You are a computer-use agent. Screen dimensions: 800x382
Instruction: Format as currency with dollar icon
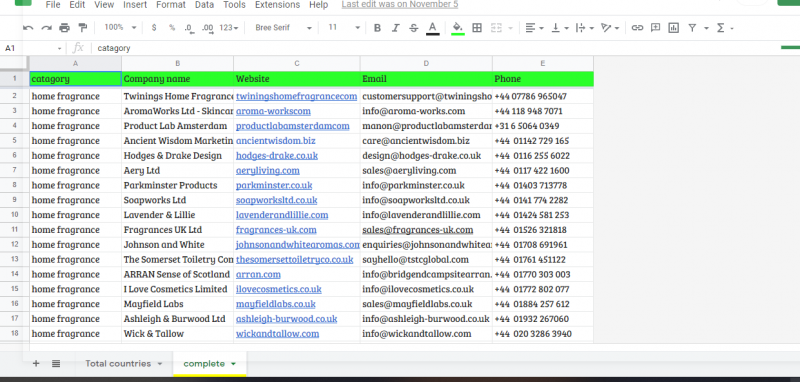pos(154,28)
